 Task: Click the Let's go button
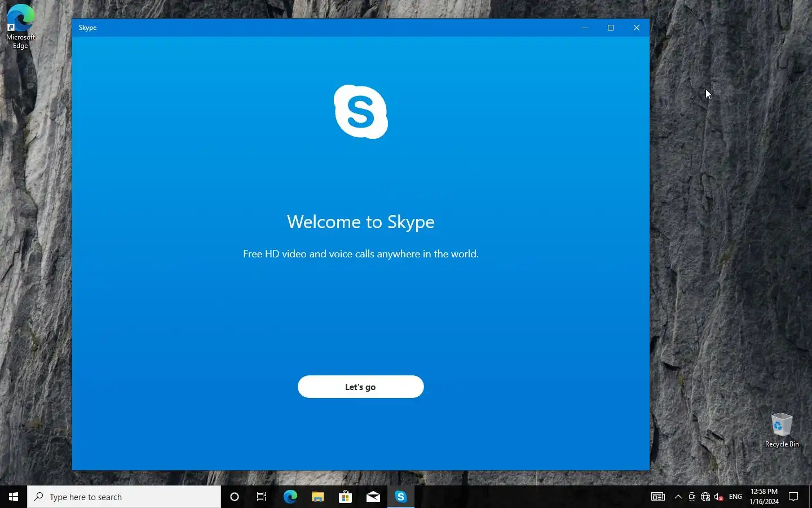(x=360, y=387)
